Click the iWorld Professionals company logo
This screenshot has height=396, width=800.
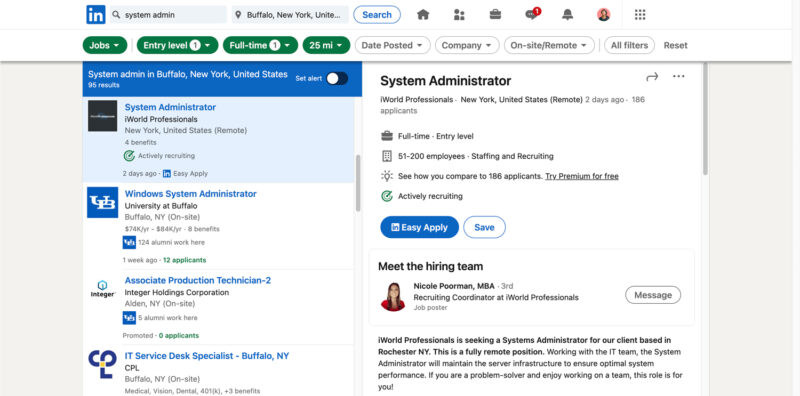click(103, 116)
